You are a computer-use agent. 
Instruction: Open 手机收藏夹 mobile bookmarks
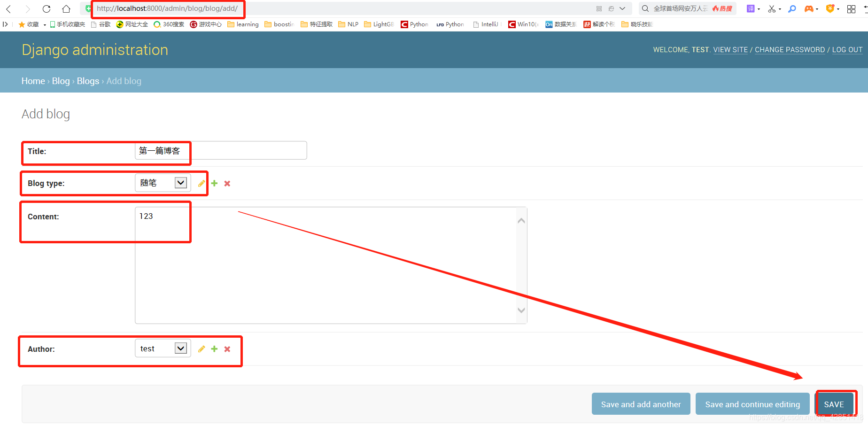67,24
